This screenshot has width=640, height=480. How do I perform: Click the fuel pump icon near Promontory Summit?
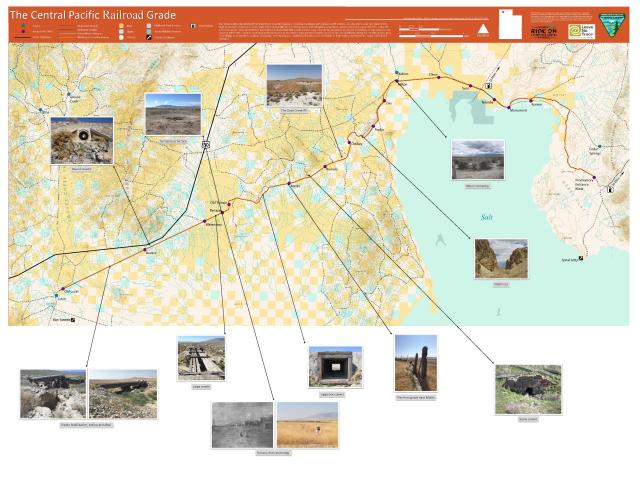[610, 189]
